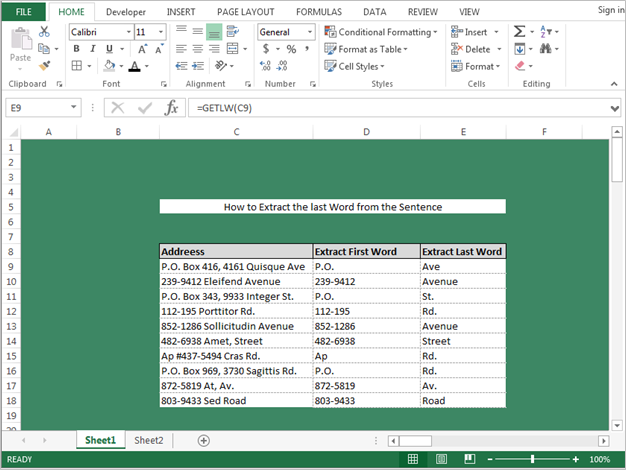Open Cell Styles menu
Viewport: 626px width, 470px height.
[x=354, y=66]
